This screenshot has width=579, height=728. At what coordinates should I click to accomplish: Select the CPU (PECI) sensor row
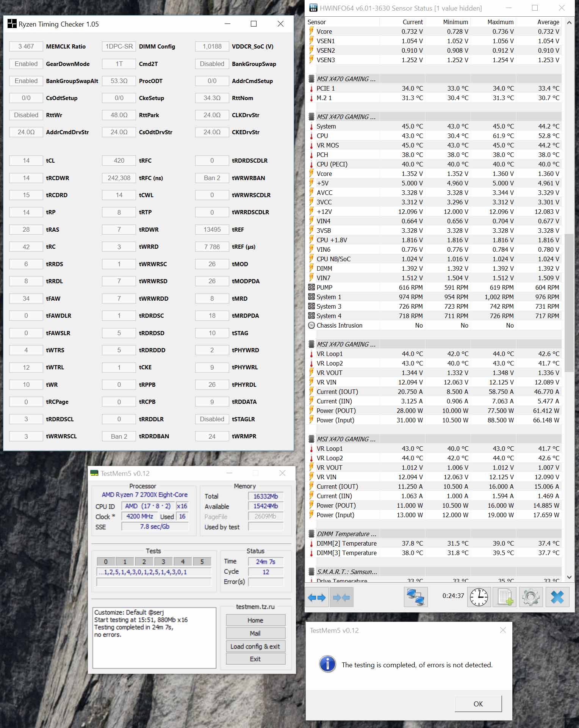pos(434,164)
